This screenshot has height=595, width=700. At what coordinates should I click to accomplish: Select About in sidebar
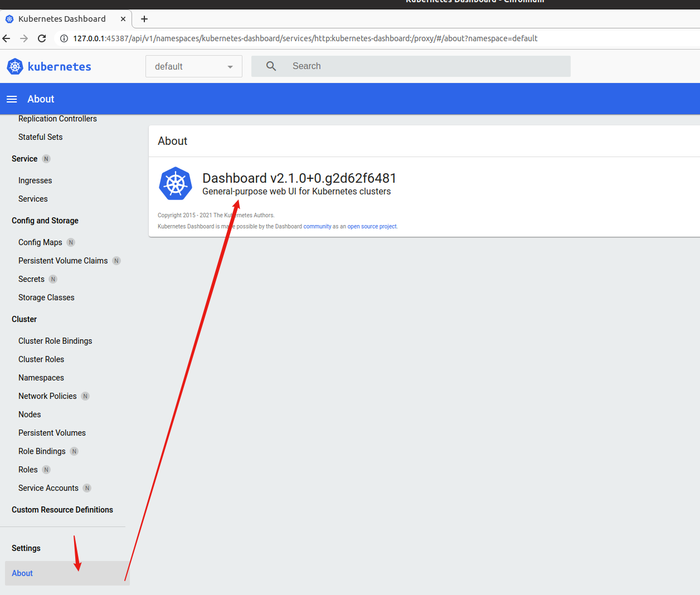pyautogui.click(x=67, y=573)
